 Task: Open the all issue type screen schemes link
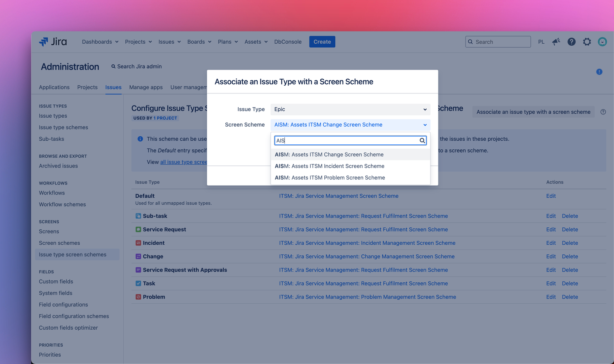(x=184, y=162)
